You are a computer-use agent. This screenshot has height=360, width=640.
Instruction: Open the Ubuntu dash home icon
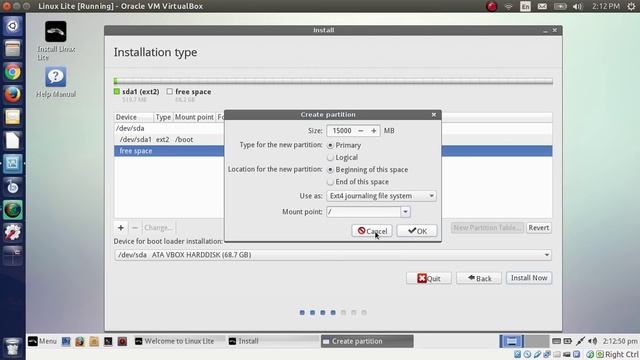tap(13, 26)
